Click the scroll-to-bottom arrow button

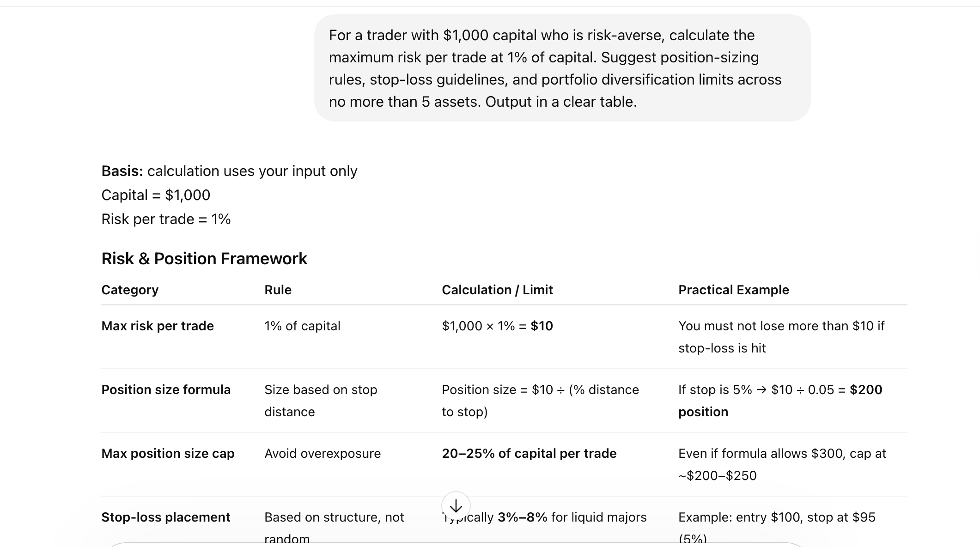tap(456, 506)
